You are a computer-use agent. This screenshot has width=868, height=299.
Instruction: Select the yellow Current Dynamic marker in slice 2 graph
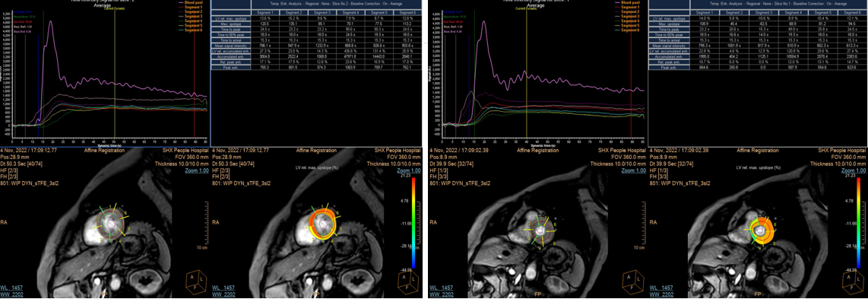coord(115,75)
